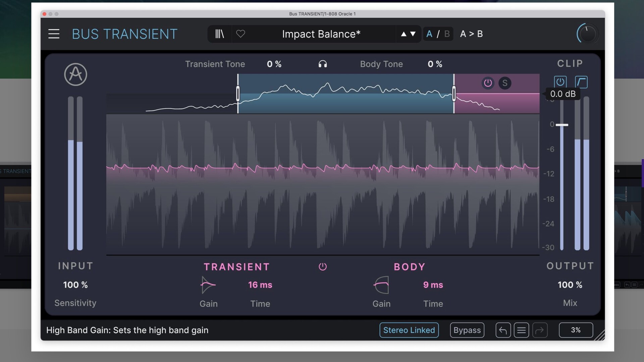Viewport: 644px width, 362px height.
Task: Copy settings with A > B button
Action: pyautogui.click(x=471, y=34)
